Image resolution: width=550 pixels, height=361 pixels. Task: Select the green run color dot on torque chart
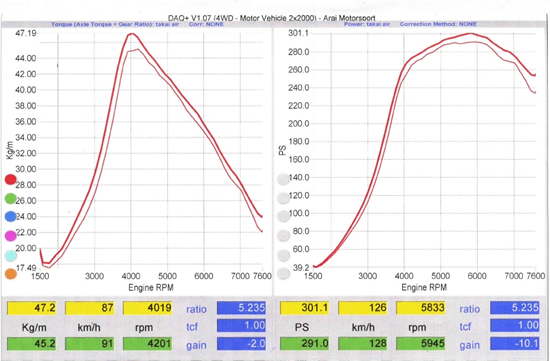[11, 199]
